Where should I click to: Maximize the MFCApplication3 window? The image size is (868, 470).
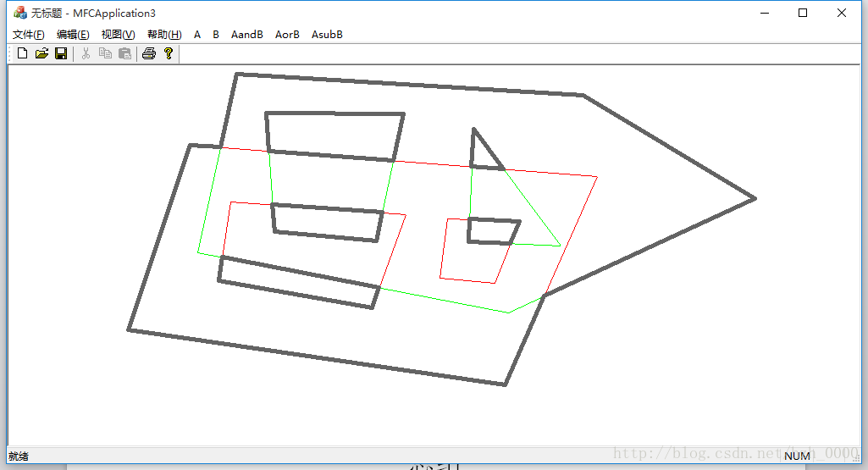(803, 13)
